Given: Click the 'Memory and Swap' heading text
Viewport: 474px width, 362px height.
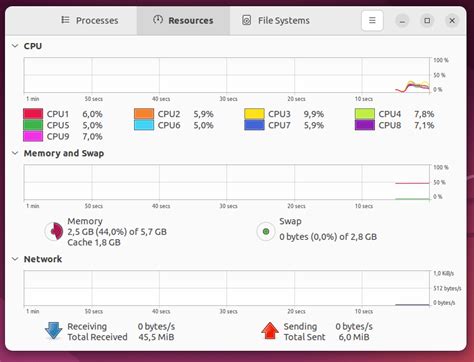Looking at the screenshot, I should 64,153.
